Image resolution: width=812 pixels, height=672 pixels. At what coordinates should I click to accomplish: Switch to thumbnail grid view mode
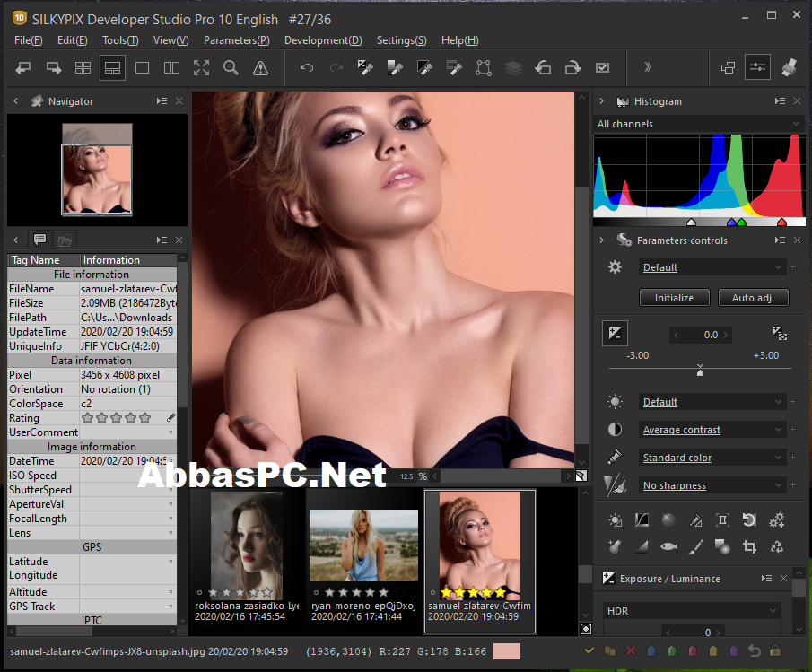83,68
